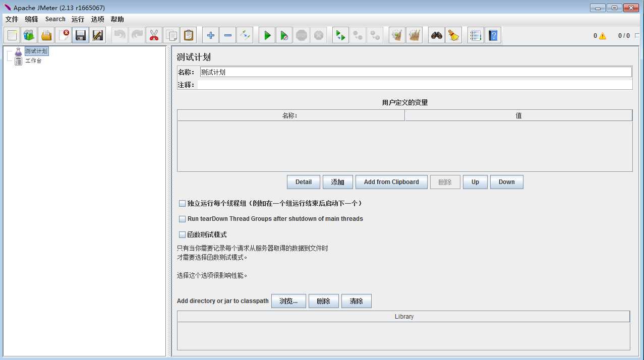The width and height of the screenshot is (644, 360).
Task: Click the Remote stop all icon
Action: (358, 35)
